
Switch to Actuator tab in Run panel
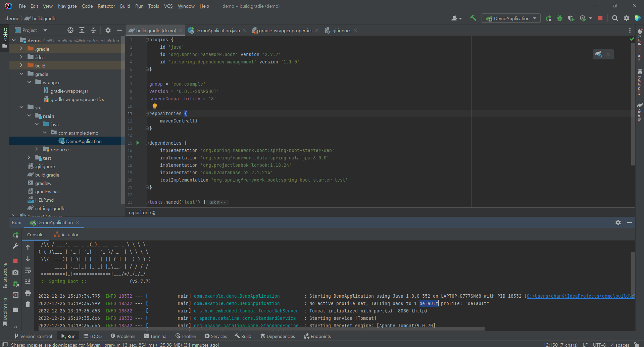66,235
